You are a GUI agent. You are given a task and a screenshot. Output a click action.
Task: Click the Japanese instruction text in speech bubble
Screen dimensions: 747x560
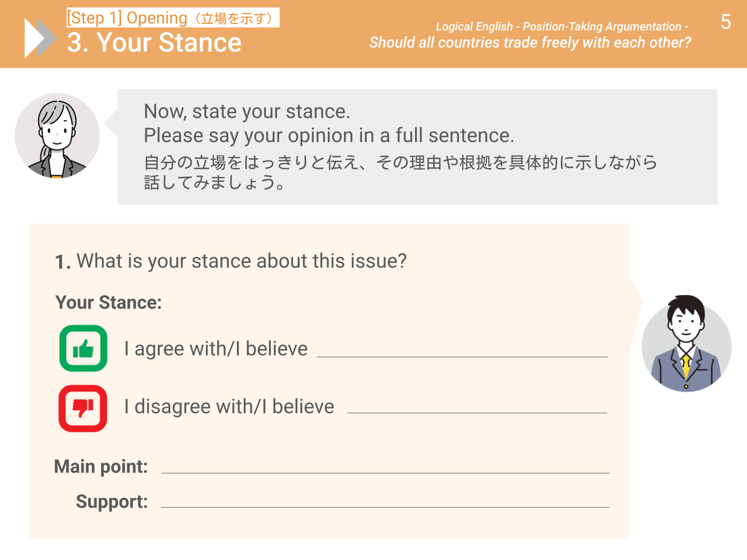pos(399,172)
